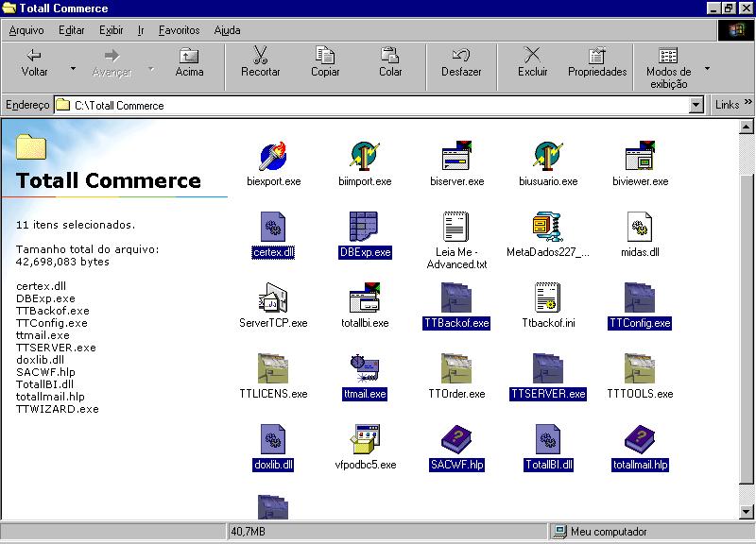
Task: Open the Ajuda menu
Action: (x=227, y=30)
